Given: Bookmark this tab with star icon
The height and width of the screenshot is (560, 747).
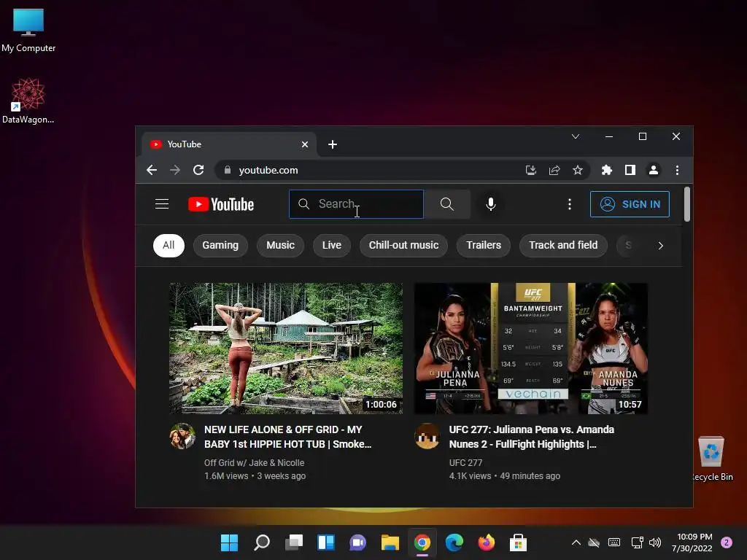Looking at the screenshot, I should [578, 170].
